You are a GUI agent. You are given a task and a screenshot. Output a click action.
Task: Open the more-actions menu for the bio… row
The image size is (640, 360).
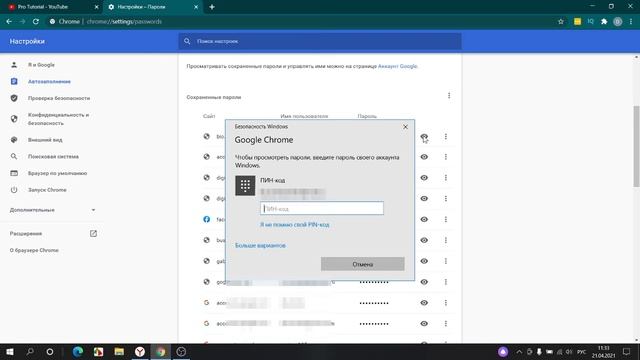click(x=446, y=136)
